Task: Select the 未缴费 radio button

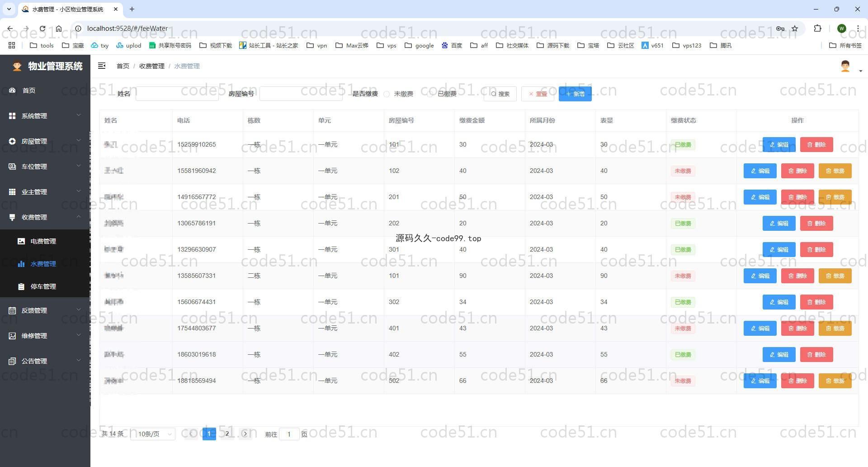Action: 387,94
